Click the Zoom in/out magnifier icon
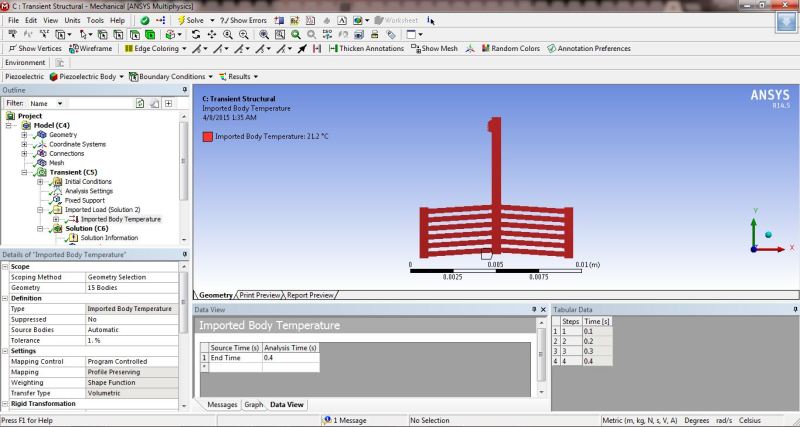Screen dimensions: 800x427 (228, 34)
